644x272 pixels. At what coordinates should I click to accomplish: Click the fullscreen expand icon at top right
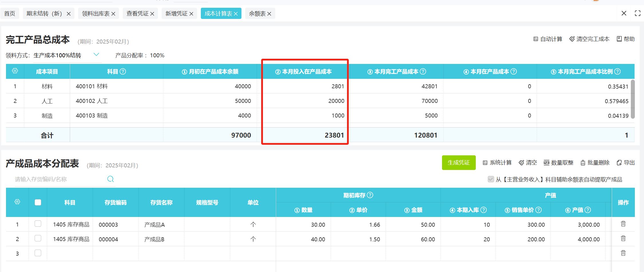tap(637, 13)
